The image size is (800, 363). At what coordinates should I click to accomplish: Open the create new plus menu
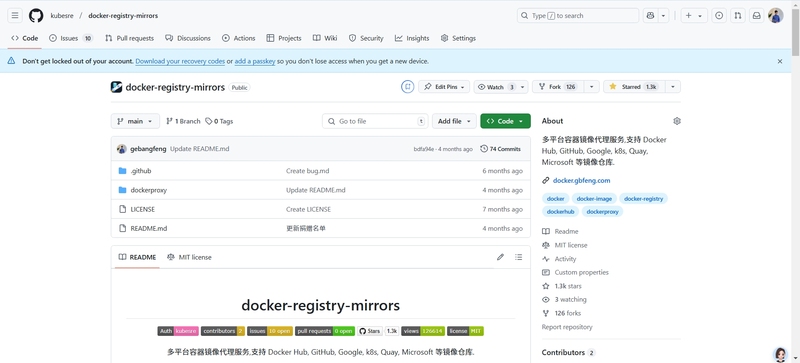click(693, 16)
